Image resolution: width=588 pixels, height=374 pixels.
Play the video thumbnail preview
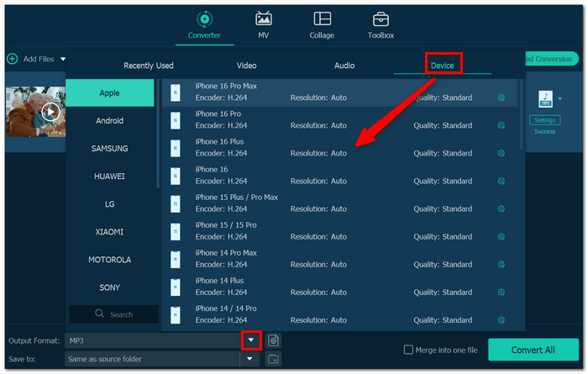(50, 112)
